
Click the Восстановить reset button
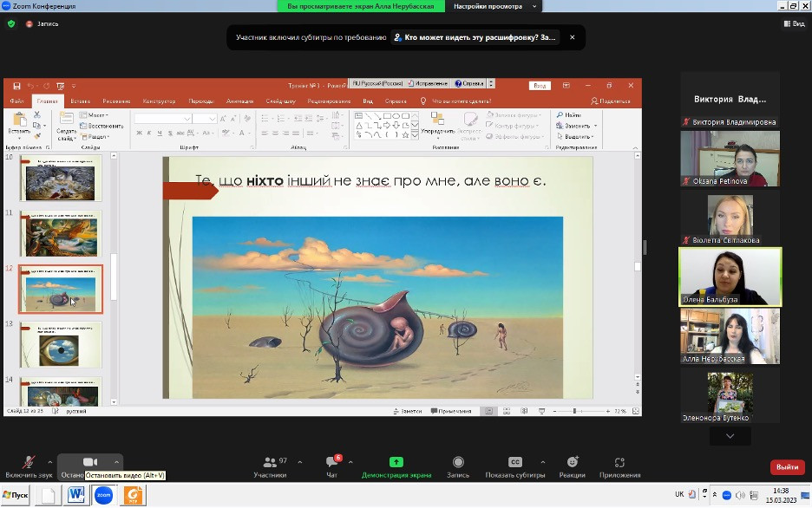(x=102, y=126)
